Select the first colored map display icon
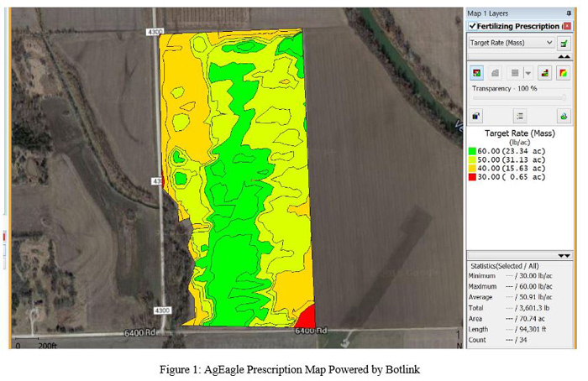Viewport: 588px width, 381px height. click(x=476, y=73)
